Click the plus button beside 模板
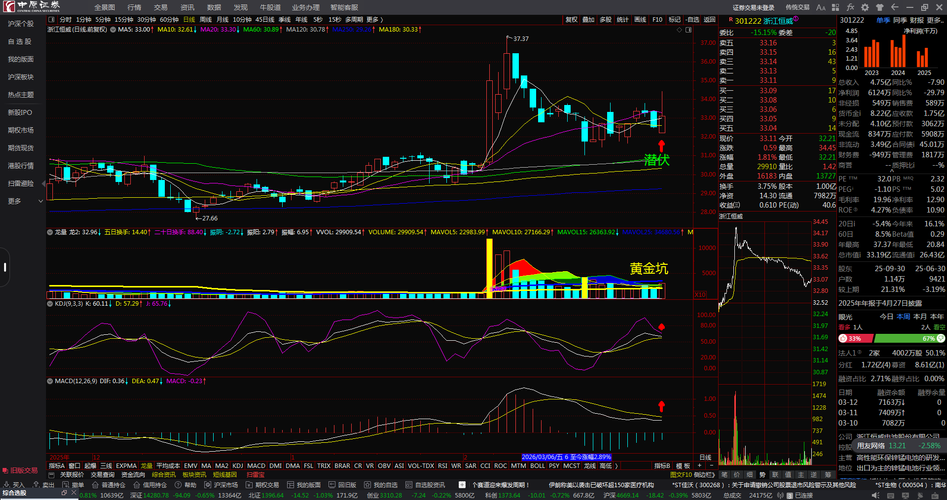Image resolution: width=947 pixels, height=500 pixels. click(699, 466)
